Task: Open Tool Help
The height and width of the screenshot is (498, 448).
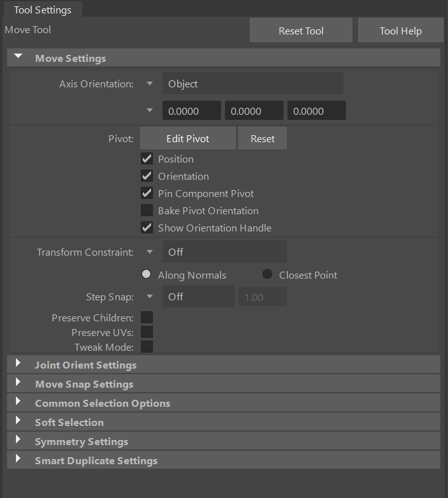Action: [x=400, y=31]
